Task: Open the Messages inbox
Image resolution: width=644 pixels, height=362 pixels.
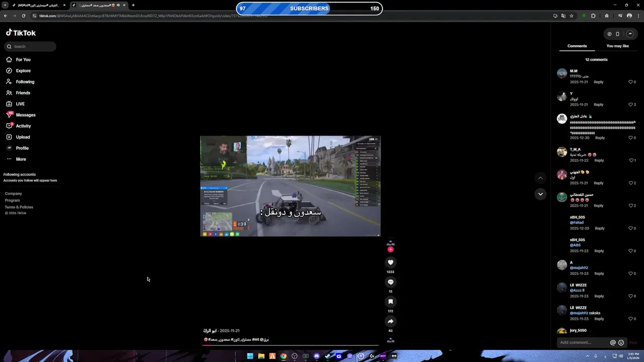Action: 21,115
